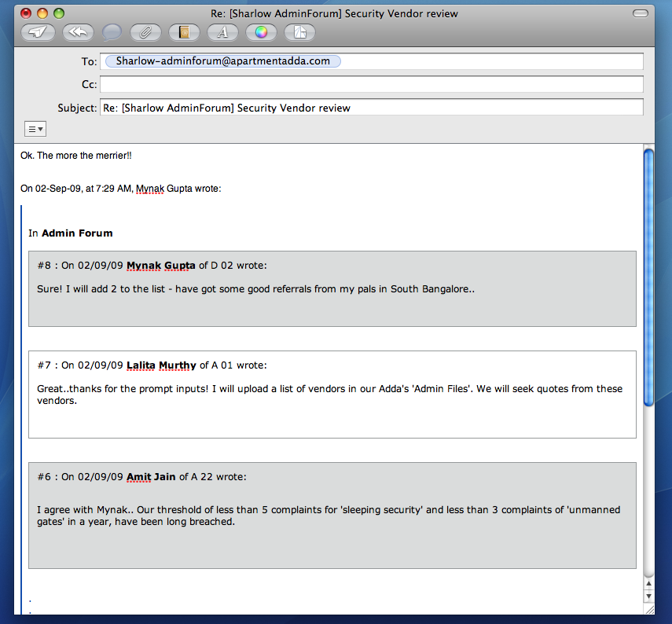Open the header fields customize dropdown
Screen dimensions: 672x624
coord(35,129)
